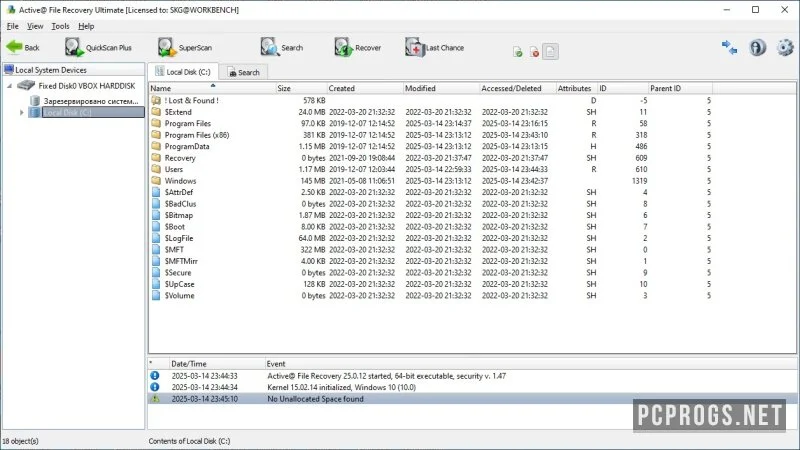Click the blue arrows icon at top right
Viewport: 800px width, 450px height.
pyautogui.click(x=729, y=47)
